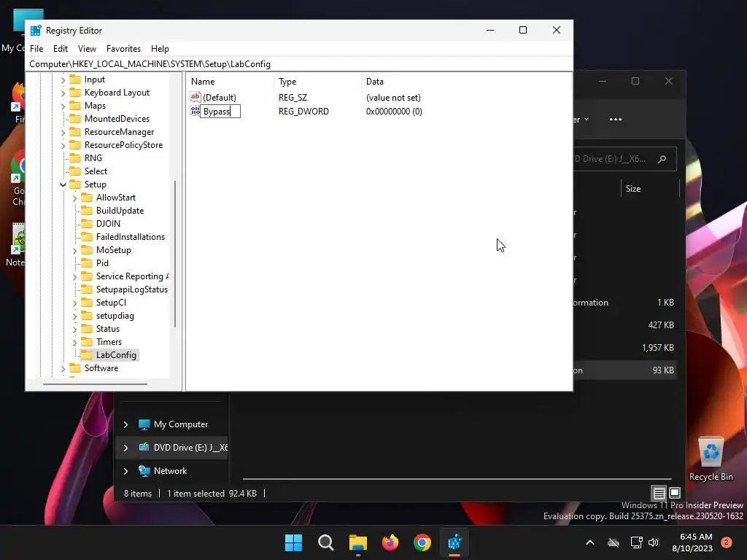Screen dimensions: 747x560
Task: Expand the AllowStart key
Action: (x=75, y=198)
